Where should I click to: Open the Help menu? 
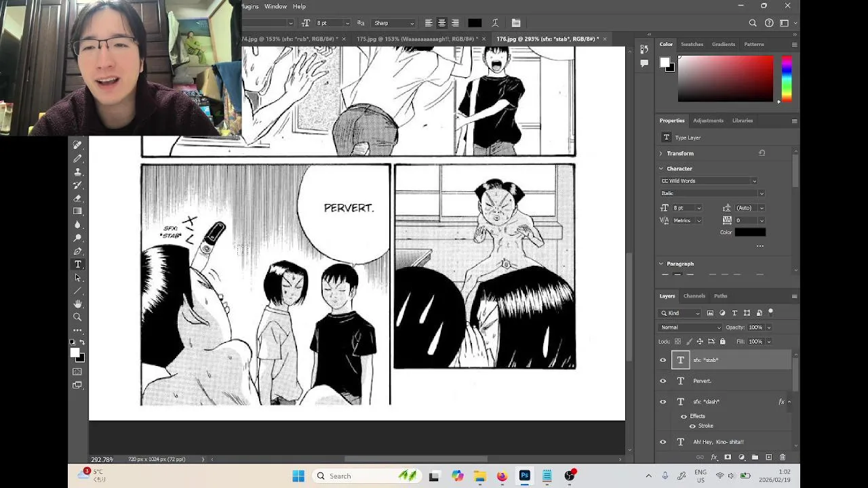tap(299, 6)
